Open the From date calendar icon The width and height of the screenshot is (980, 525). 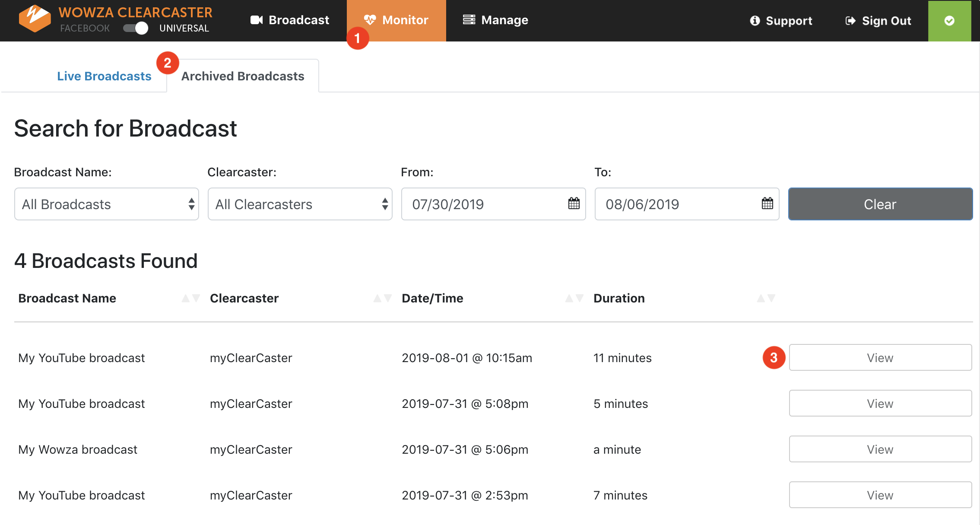[x=574, y=204]
